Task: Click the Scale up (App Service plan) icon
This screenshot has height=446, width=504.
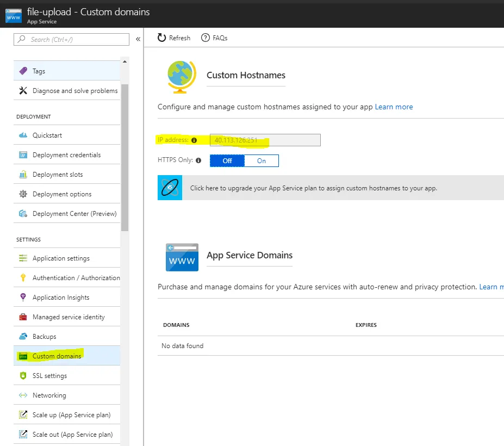Action: tap(23, 415)
